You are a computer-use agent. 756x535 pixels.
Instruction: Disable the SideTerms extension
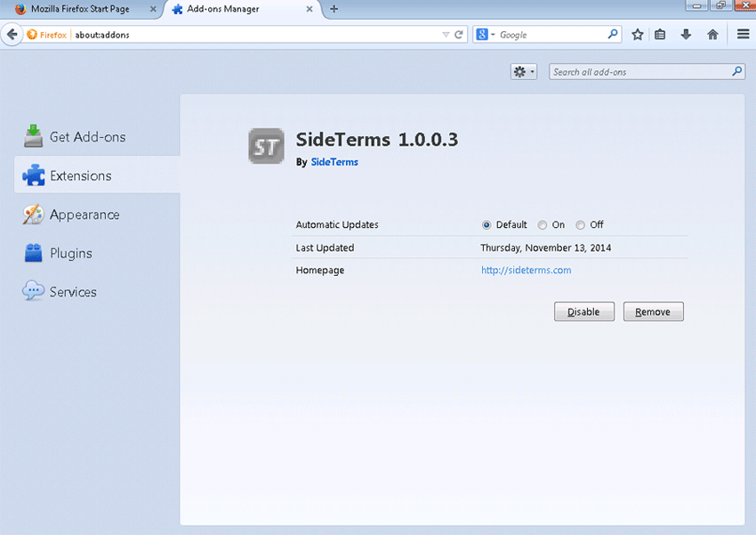pos(583,312)
